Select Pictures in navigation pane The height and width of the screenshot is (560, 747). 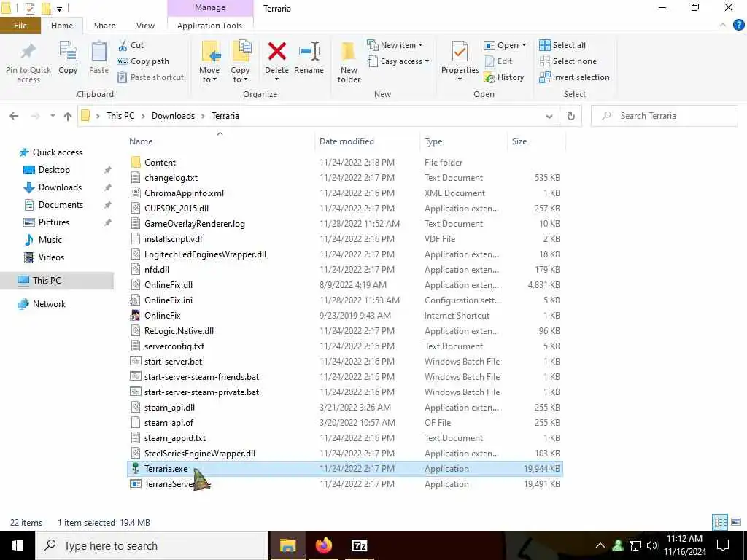[54, 222]
